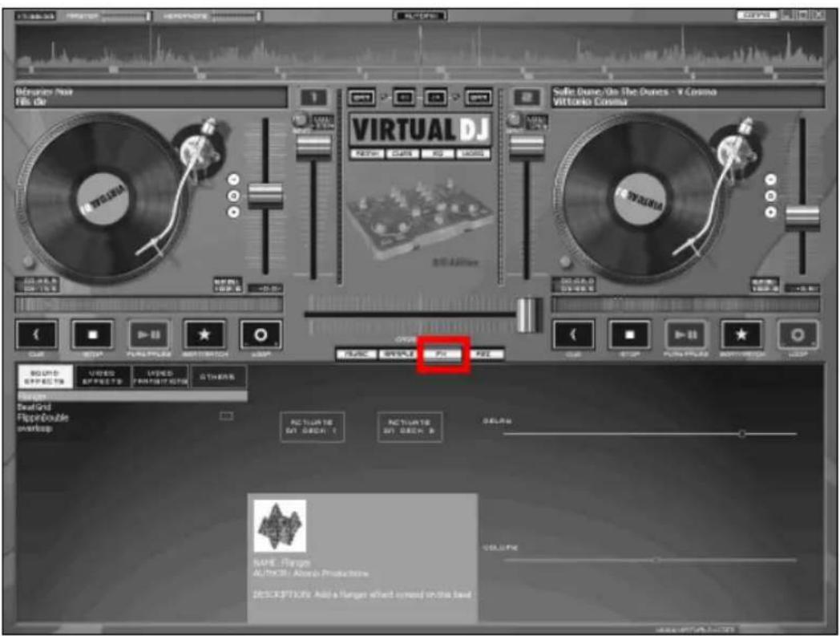840x636 pixels.
Task: Click the crossfader handle
Action: pyautogui.click(x=529, y=314)
